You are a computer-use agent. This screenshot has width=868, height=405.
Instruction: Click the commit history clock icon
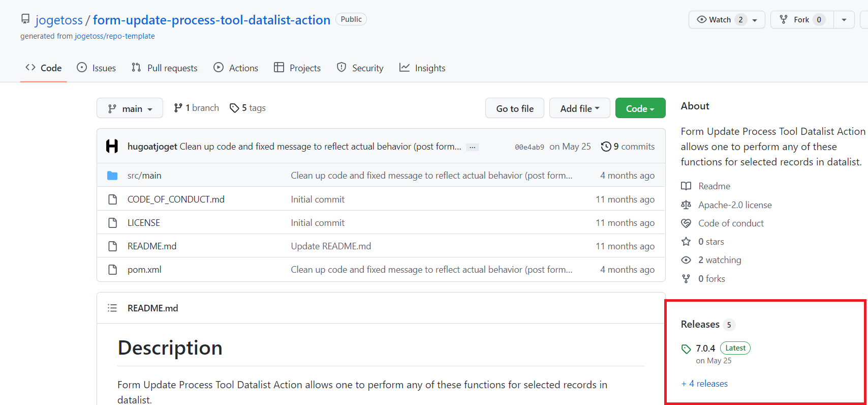[x=606, y=147]
